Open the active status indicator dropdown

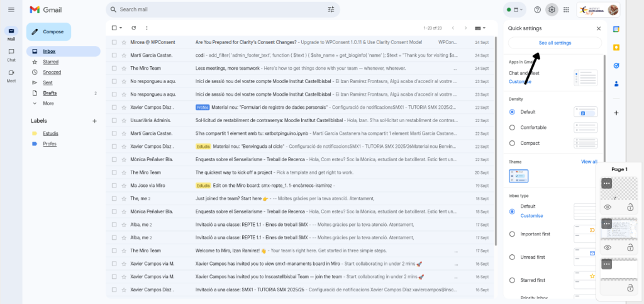tap(514, 9)
